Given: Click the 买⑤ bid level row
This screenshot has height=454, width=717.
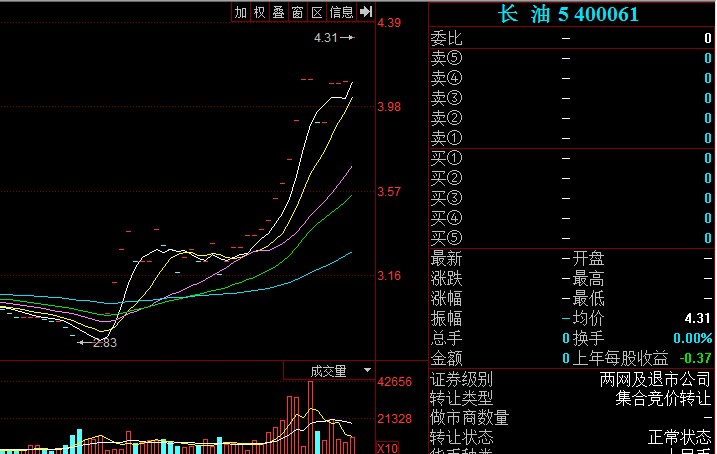Looking at the screenshot, I should coord(570,238).
